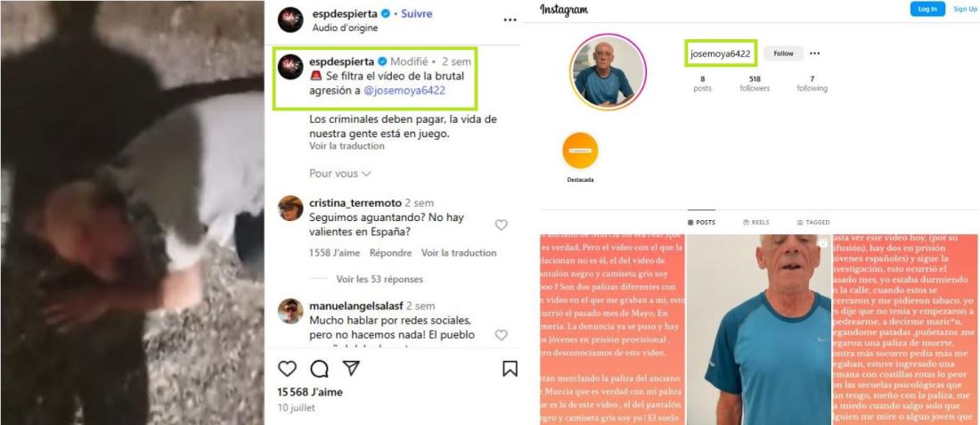The width and height of the screenshot is (980, 425).
Task: Switch to the REELS tab
Action: point(756,222)
